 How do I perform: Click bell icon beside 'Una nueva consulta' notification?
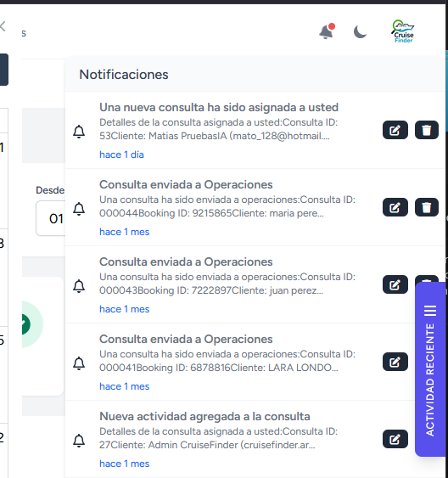coord(79,132)
